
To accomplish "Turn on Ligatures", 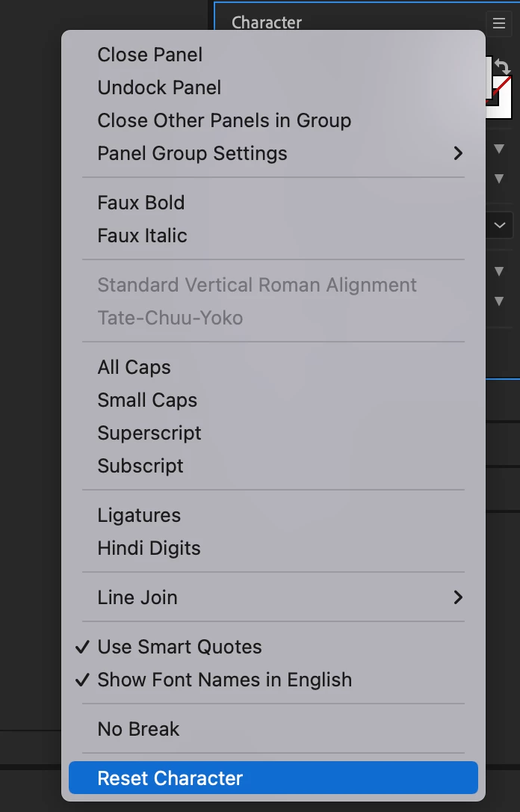I will tap(139, 515).
